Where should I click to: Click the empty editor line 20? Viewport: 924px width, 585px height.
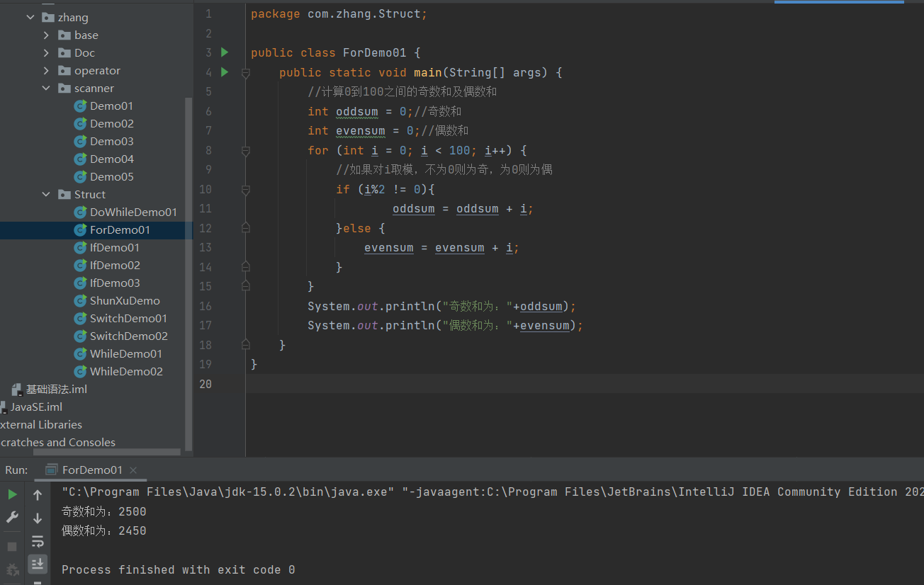(x=585, y=384)
